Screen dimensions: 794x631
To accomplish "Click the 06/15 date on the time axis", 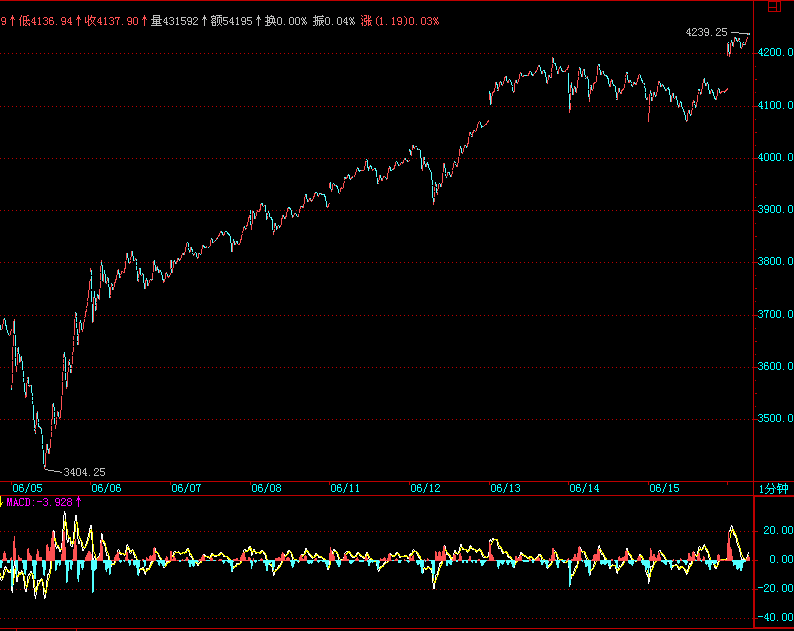I will (665, 488).
